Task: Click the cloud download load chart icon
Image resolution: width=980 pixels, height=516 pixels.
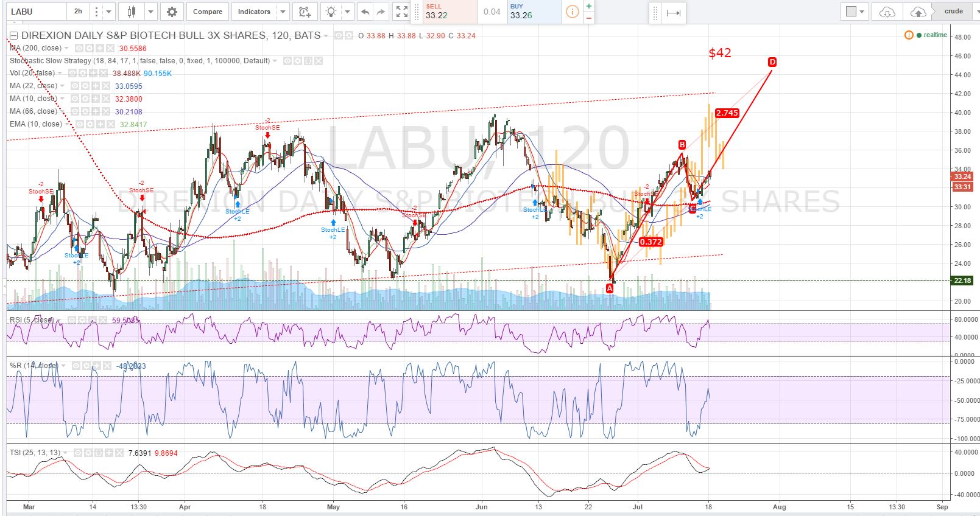Action: pyautogui.click(x=887, y=12)
